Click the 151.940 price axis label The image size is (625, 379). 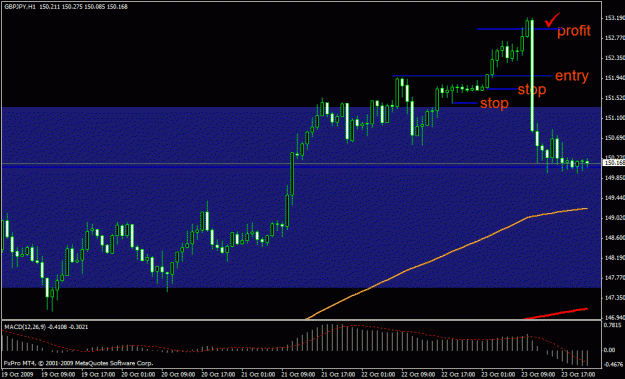point(614,78)
